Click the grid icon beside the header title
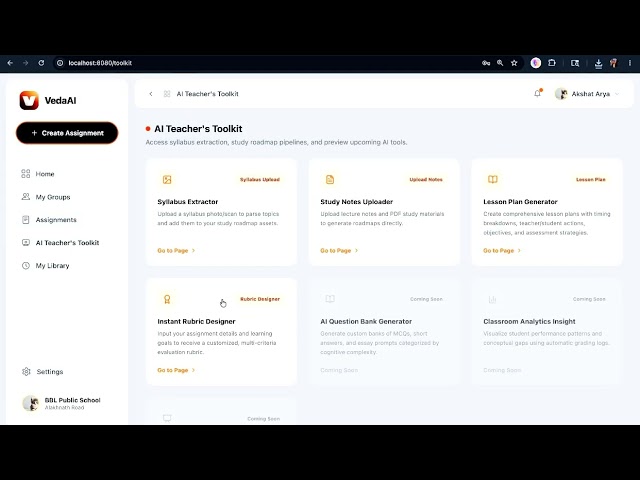This screenshot has height=480, width=640. click(167, 94)
